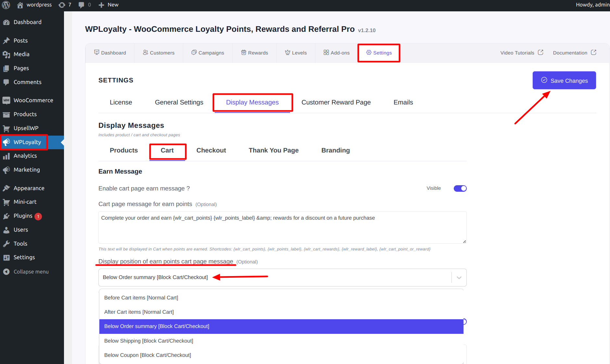The height and width of the screenshot is (364, 610).
Task: Toggle the cart page earn message switch
Action: (x=460, y=188)
